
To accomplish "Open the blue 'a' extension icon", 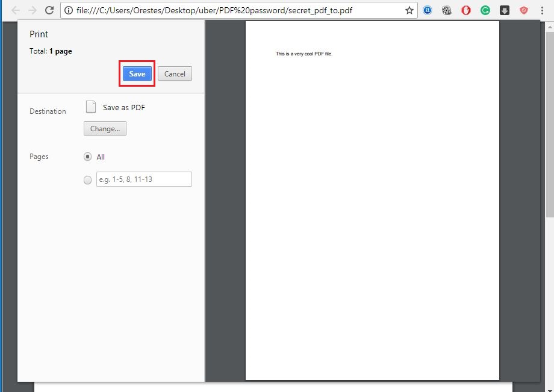I will [x=428, y=11].
